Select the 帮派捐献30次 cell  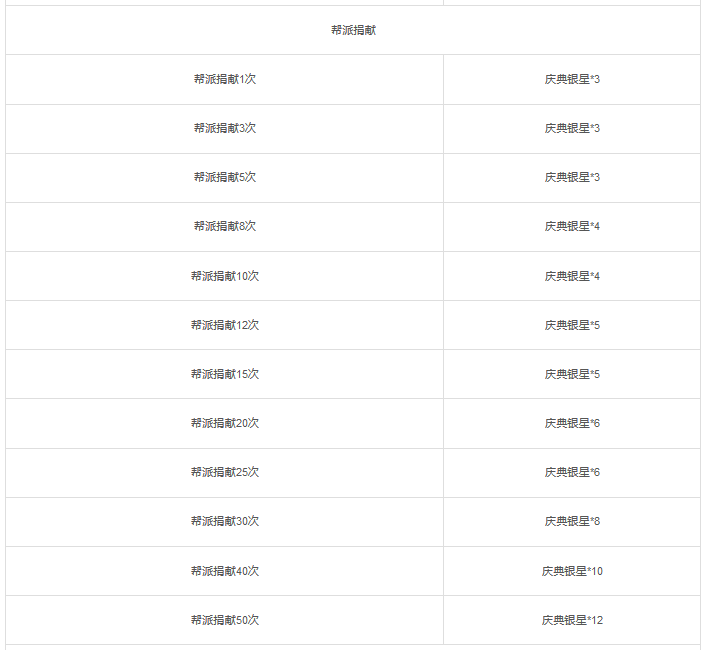click(225, 521)
